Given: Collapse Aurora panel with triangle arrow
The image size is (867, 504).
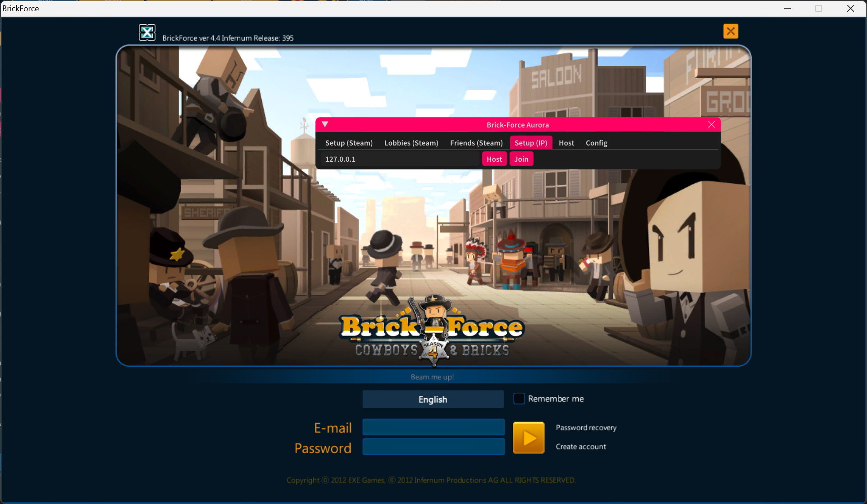Looking at the screenshot, I should [x=325, y=124].
